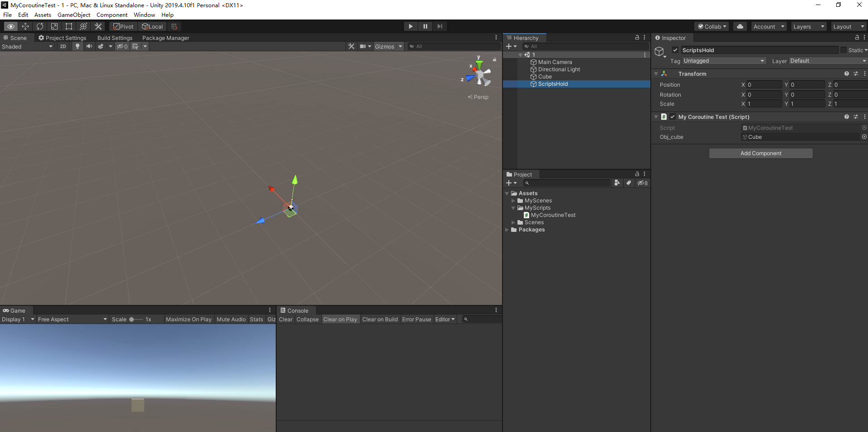Open custom editor tools in main toolbar
The width and height of the screenshot is (868, 432).
[98, 26]
